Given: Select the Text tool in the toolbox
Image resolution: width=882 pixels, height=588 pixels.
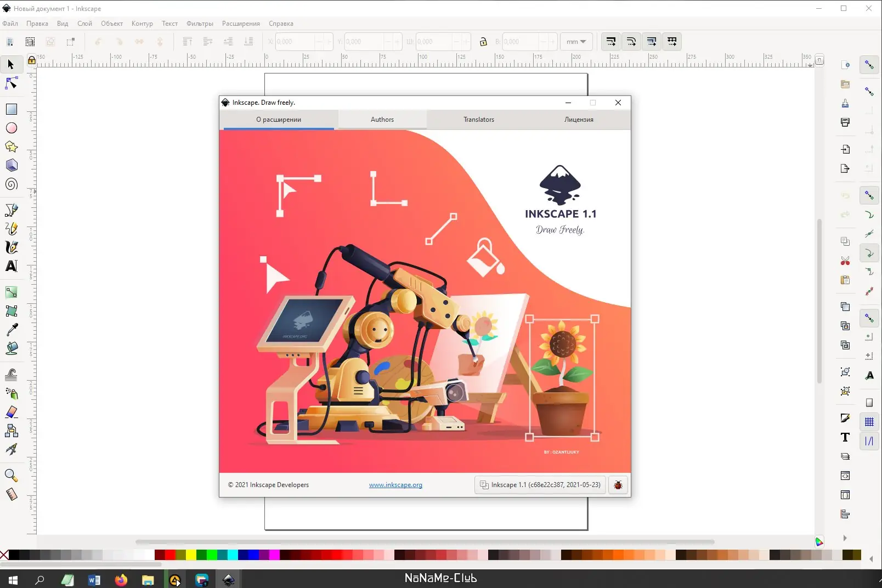Looking at the screenshot, I should (11, 266).
